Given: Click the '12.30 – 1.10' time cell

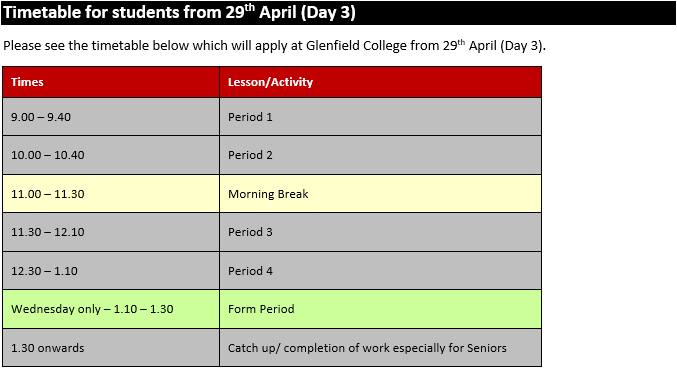Looking at the screenshot, I should [x=111, y=271].
